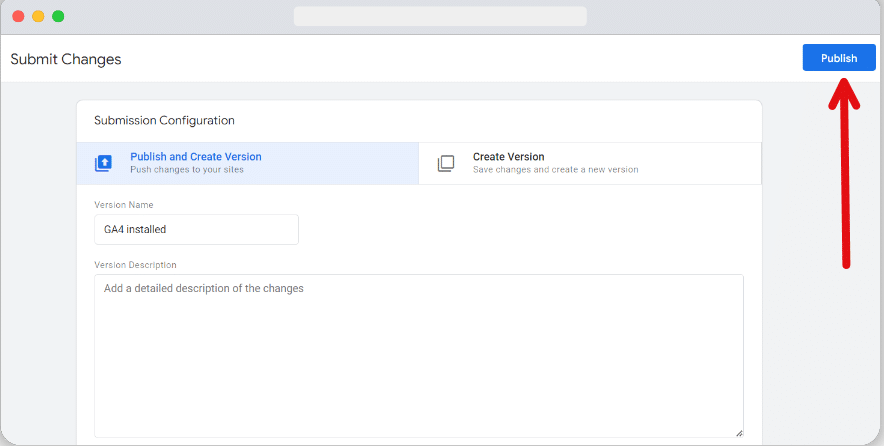
Task: Click the Submit Changes heading
Action: point(66,59)
